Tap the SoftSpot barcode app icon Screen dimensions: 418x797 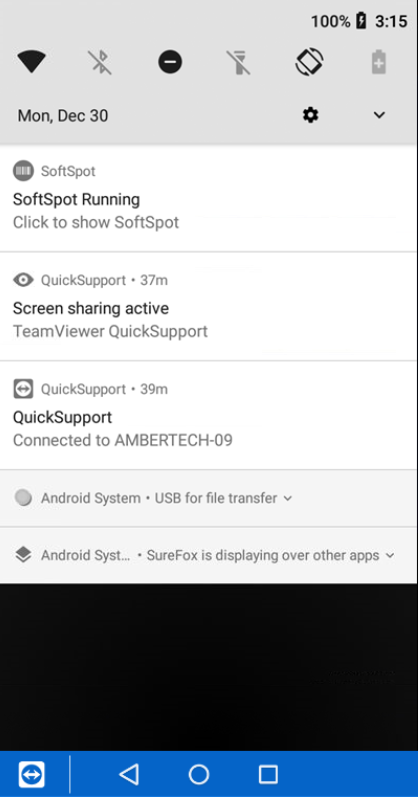click(x=23, y=171)
